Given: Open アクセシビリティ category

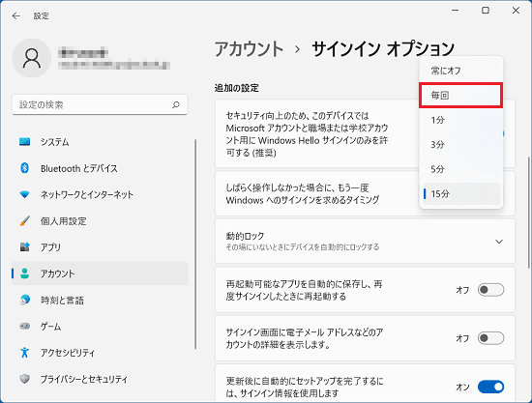Looking at the screenshot, I should [100, 353].
